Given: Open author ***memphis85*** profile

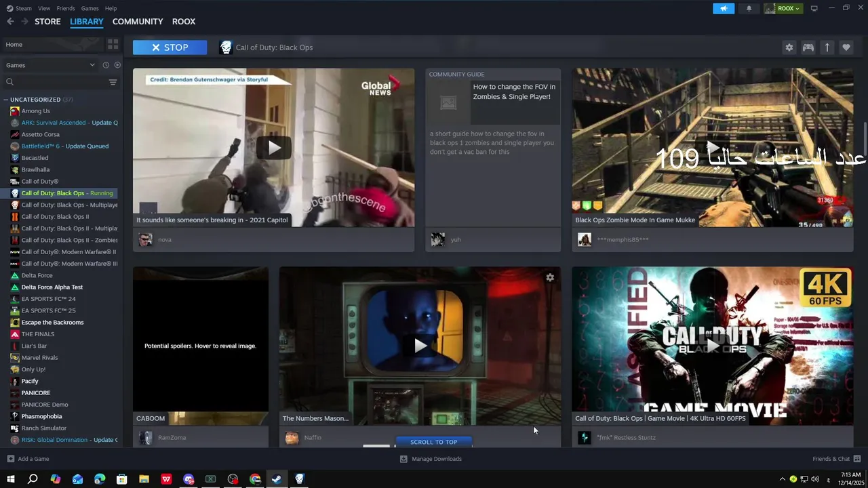Looking at the screenshot, I should [x=623, y=240].
